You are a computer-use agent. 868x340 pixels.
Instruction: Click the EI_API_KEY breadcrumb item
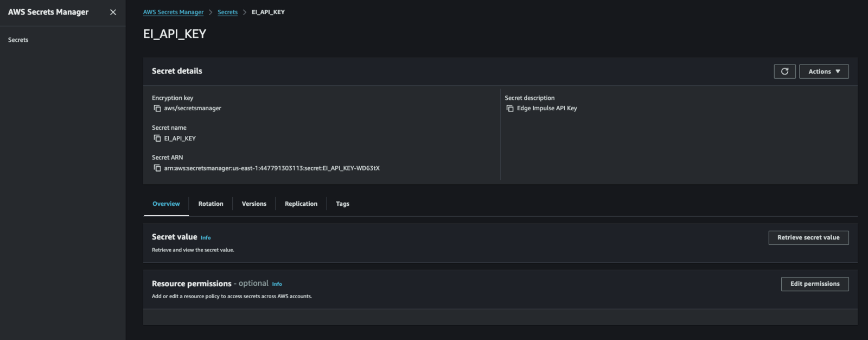click(268, 12)
